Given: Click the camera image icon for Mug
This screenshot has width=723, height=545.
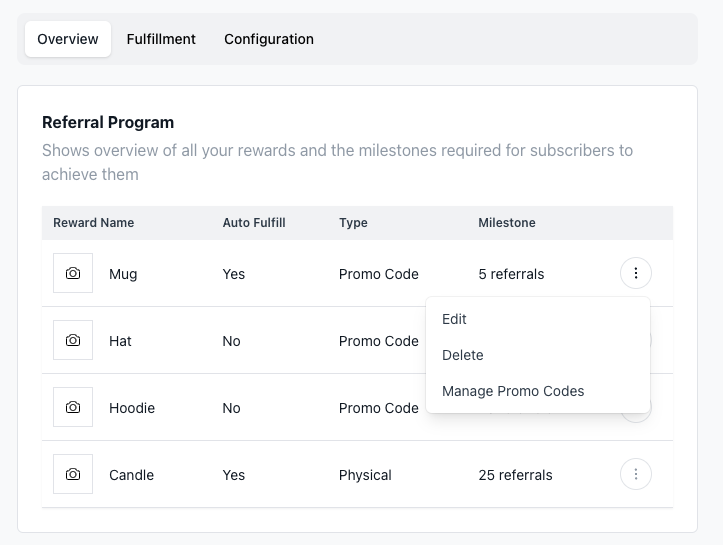Looking at the screenshot, I should tap(73, 273).
